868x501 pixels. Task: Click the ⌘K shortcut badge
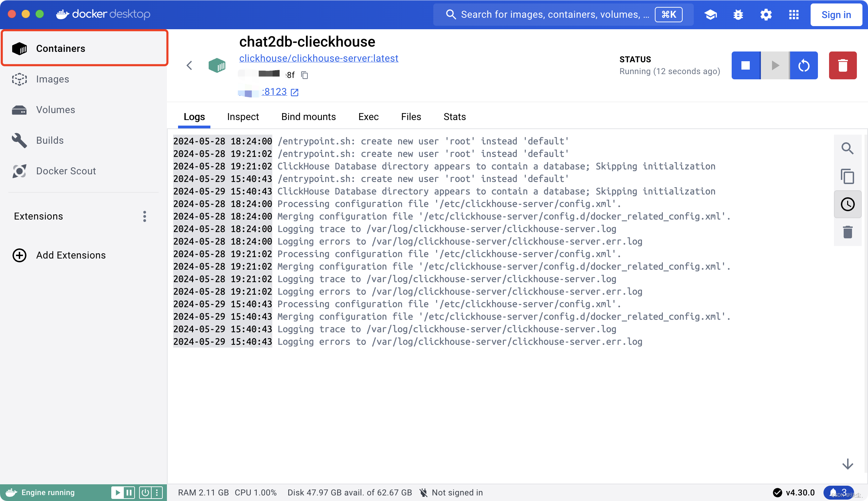669,15
